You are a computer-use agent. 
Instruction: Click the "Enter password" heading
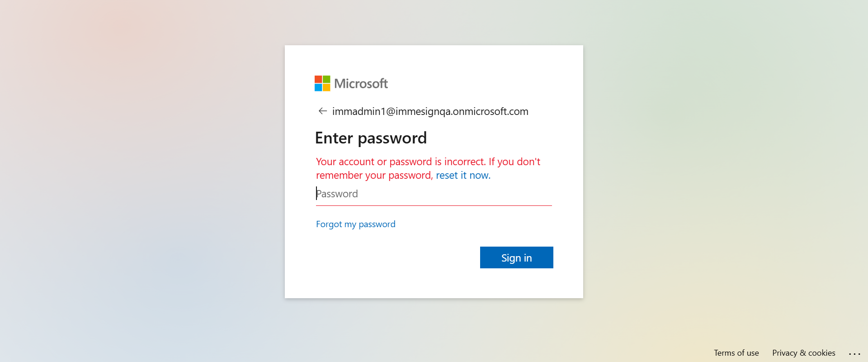(x=371, y=138)
